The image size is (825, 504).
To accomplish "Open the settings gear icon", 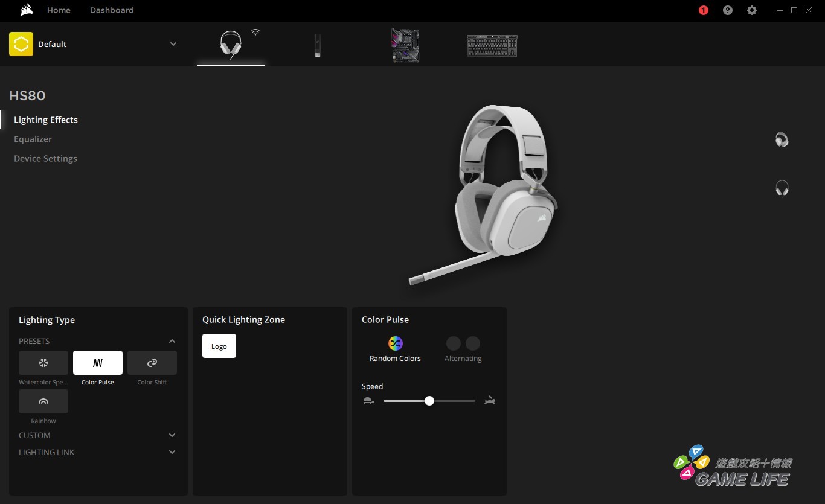I will [x=752, y=10].
